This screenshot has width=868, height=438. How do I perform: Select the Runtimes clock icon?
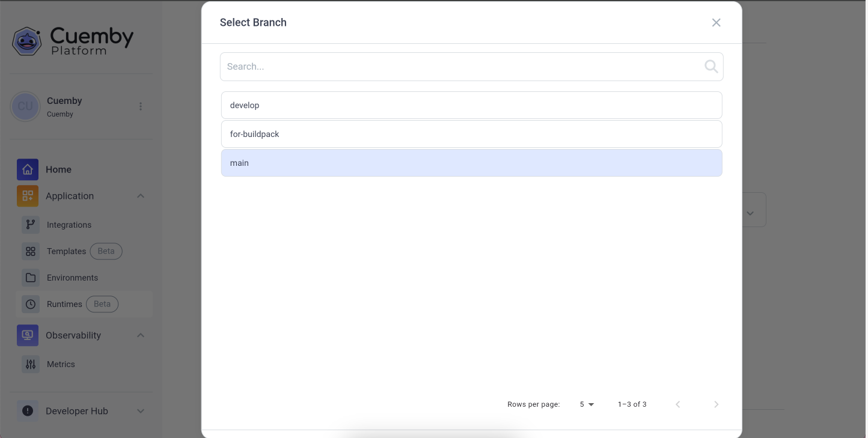31,304
